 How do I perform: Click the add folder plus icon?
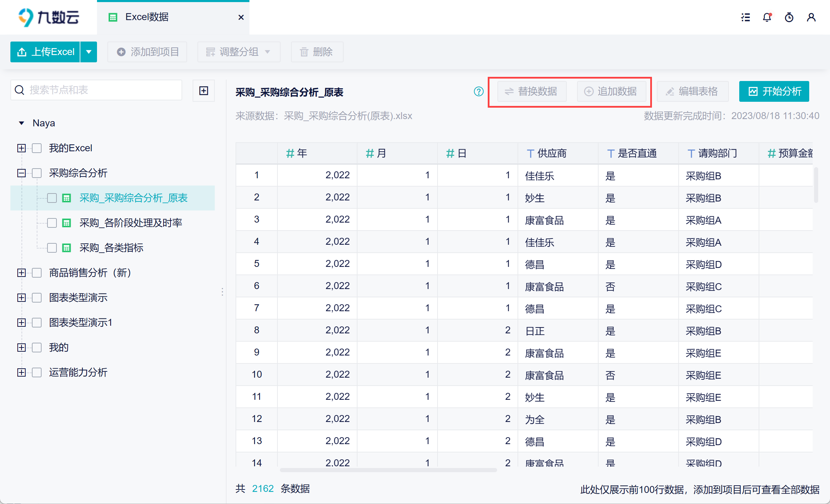coord(204,91)
